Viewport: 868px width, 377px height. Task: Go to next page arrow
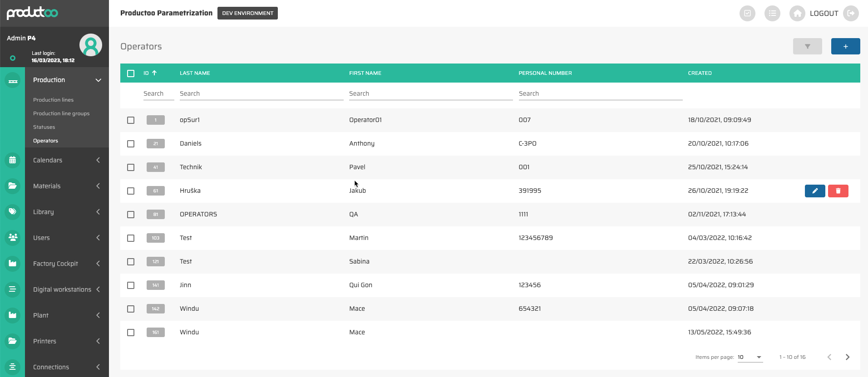click(847, 357)
